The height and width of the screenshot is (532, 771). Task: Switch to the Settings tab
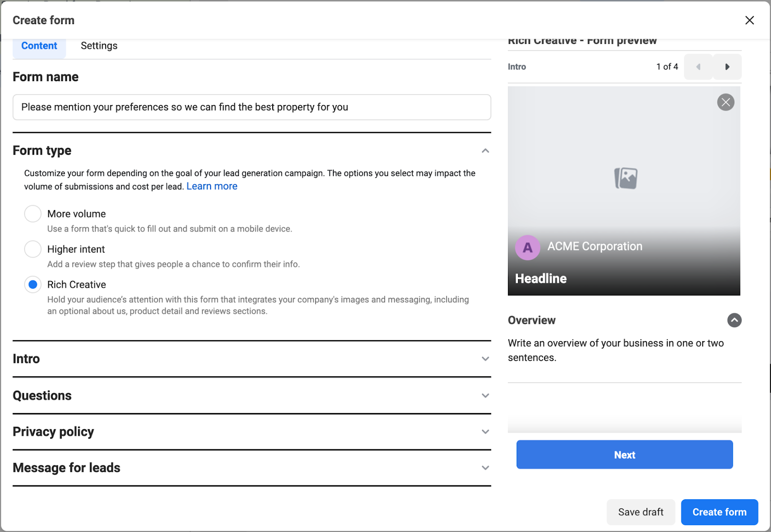[x=99, y=45]
